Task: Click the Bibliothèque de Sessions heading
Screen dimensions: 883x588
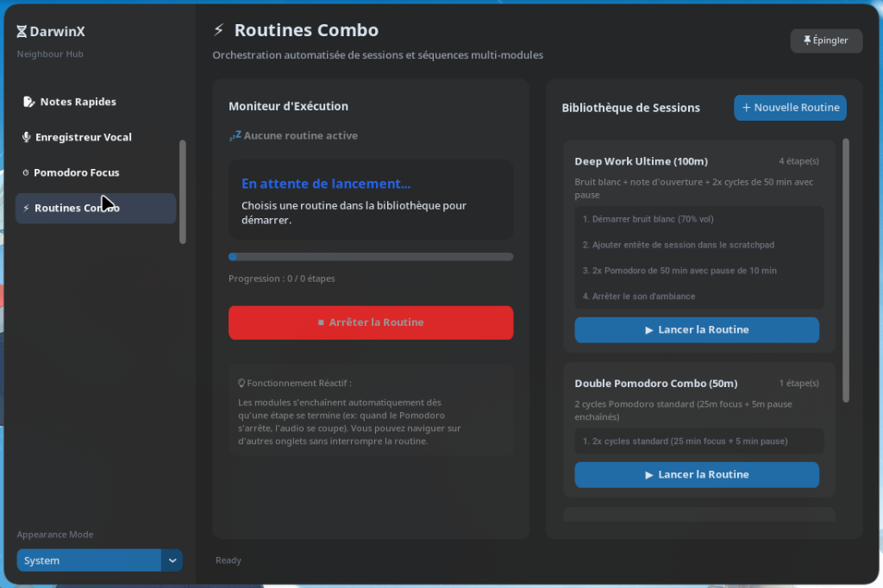Action: (x=630, y=108)
